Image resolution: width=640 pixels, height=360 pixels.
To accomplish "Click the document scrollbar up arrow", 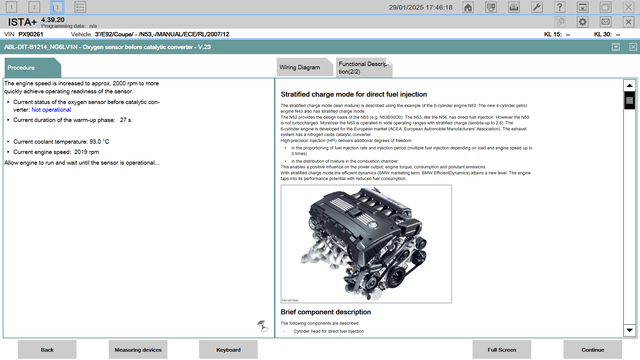I will point(629,85).
